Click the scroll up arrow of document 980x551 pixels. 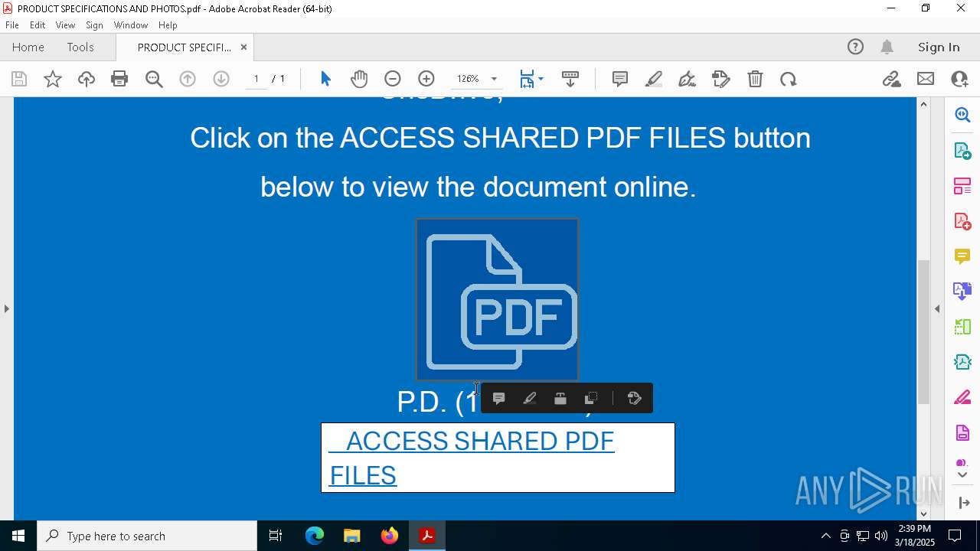coord(923,104)
